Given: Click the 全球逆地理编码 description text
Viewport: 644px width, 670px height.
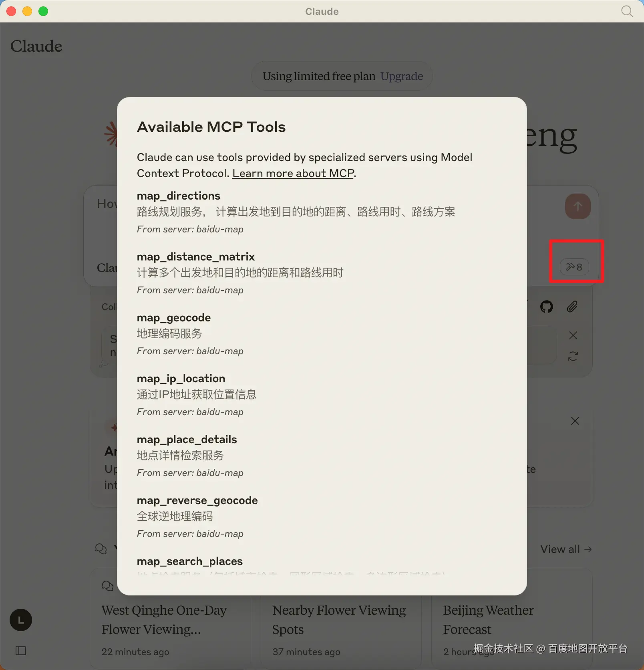Looking at the screenshot, I should coord(175,517).
